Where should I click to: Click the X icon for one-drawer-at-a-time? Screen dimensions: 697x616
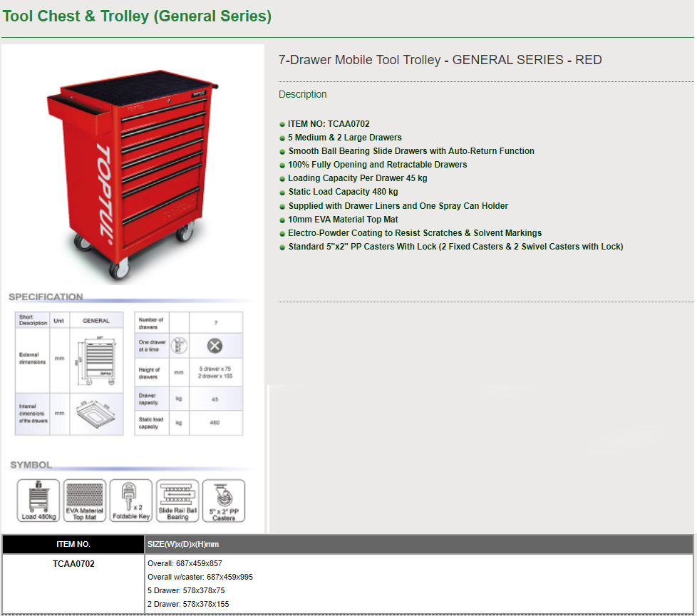[x=215, y=346]
